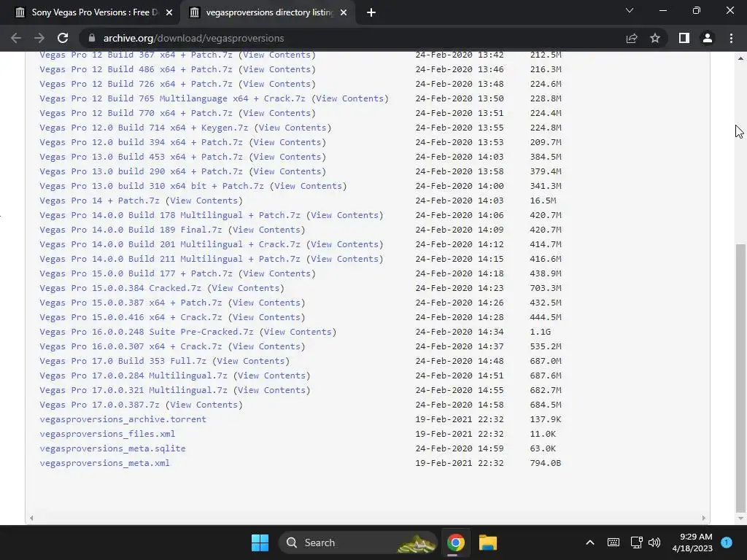The image size is (747, 560).
Task: Download Vegas Pro 12 Build 765 Multilanguage file
Action: pos(172,98)
